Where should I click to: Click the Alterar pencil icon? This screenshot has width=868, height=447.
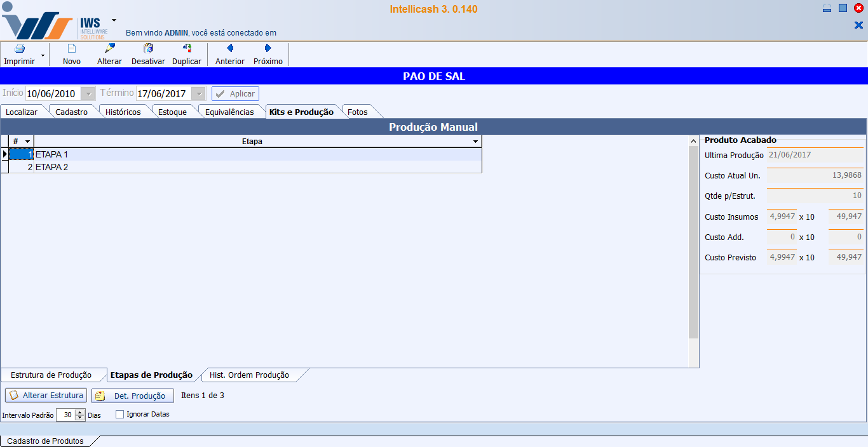tap(109, 49)
